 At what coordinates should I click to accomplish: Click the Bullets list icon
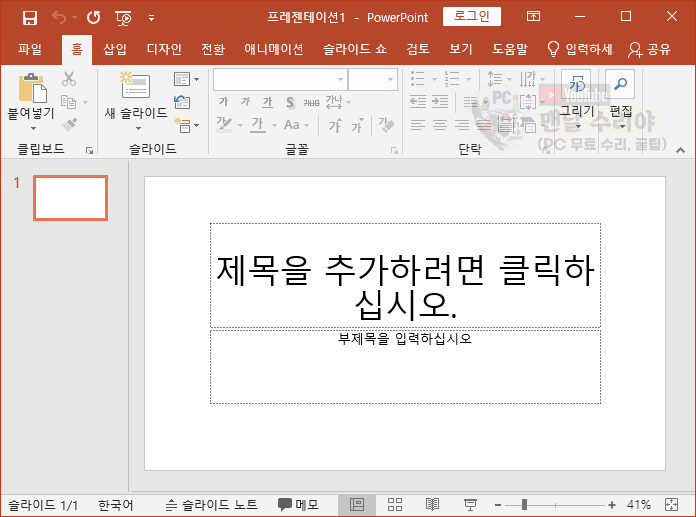point(417,79)
